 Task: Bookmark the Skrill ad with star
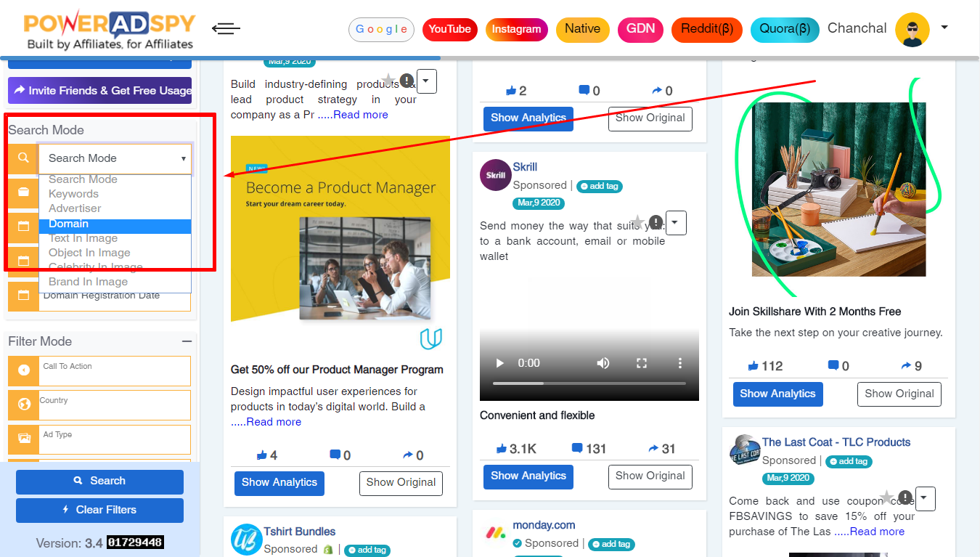click(x=637, y=221)
